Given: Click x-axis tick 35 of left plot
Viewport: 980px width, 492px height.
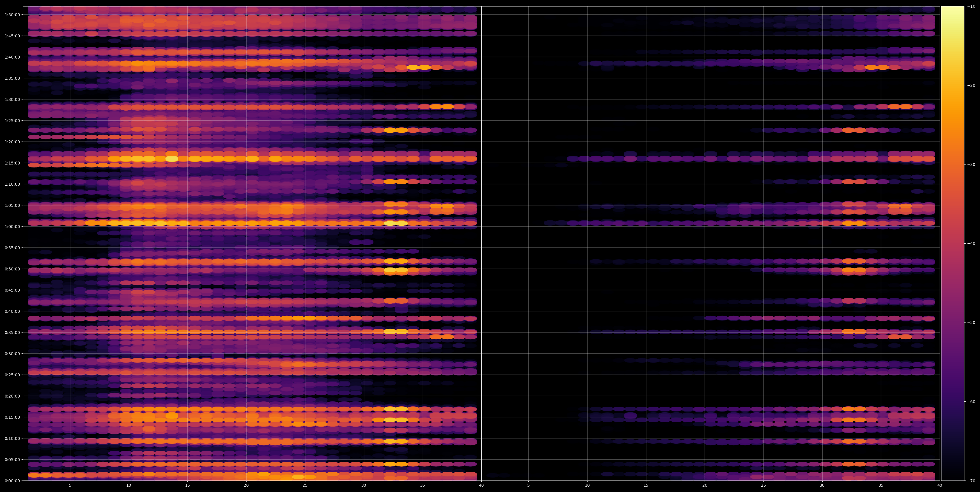Looking at the screenshot, I should [x=423, y=486].
